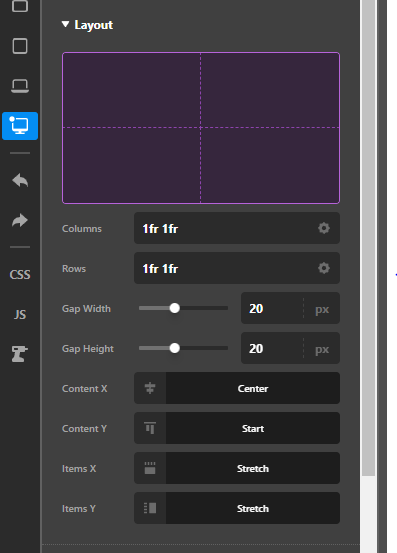397x553 pixels.
Task: Open the CSS editor
Action: tap(20, 274)
